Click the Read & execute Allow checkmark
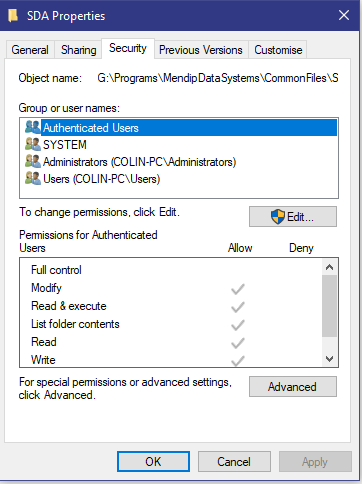 click(x=238, y=307)
